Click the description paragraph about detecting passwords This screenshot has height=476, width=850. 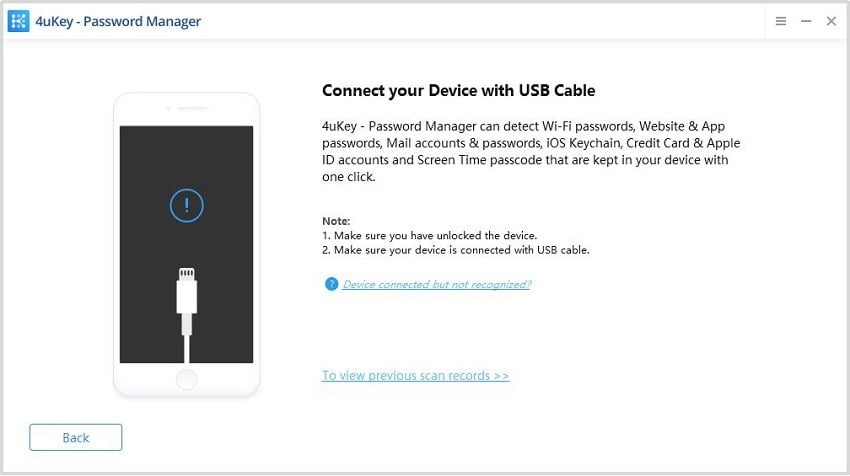pos(531,152)
